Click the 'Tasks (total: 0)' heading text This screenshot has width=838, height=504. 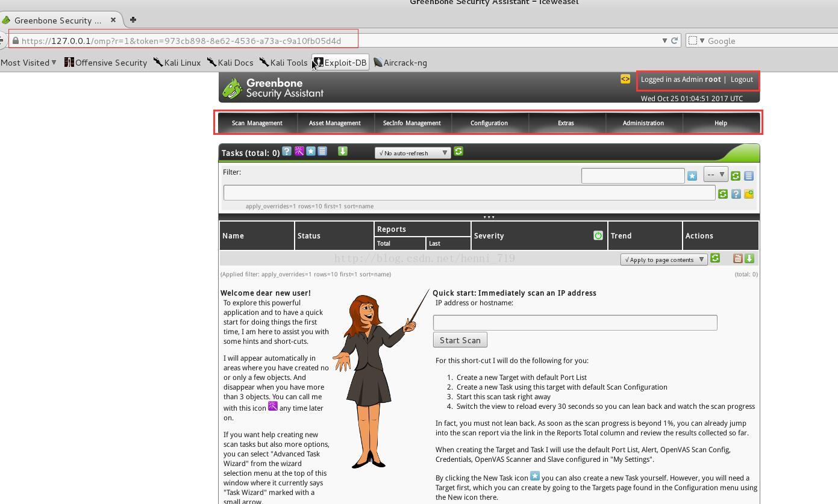251,153
